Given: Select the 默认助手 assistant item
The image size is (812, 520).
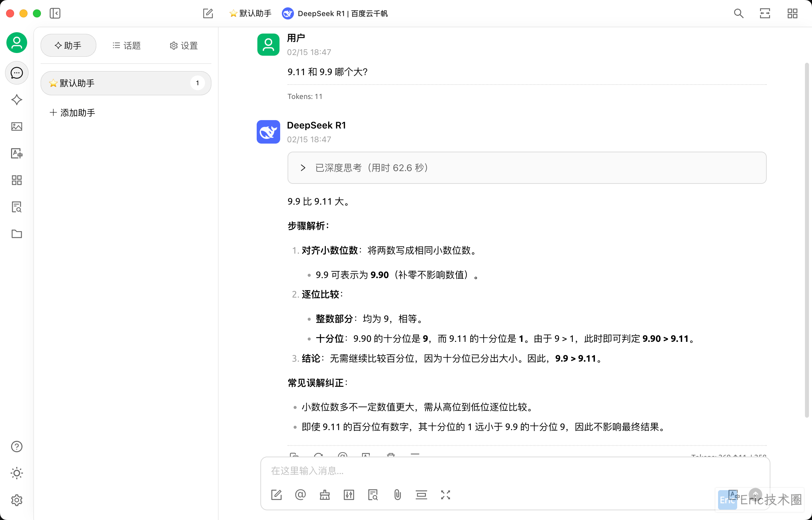Looking at the screenshot, I should 125,83.
